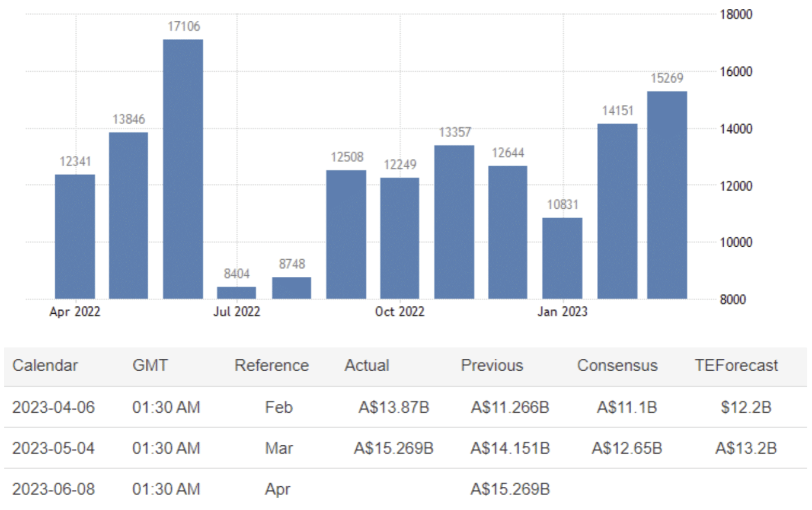Sort by the Actual column header

click(367, 365)
